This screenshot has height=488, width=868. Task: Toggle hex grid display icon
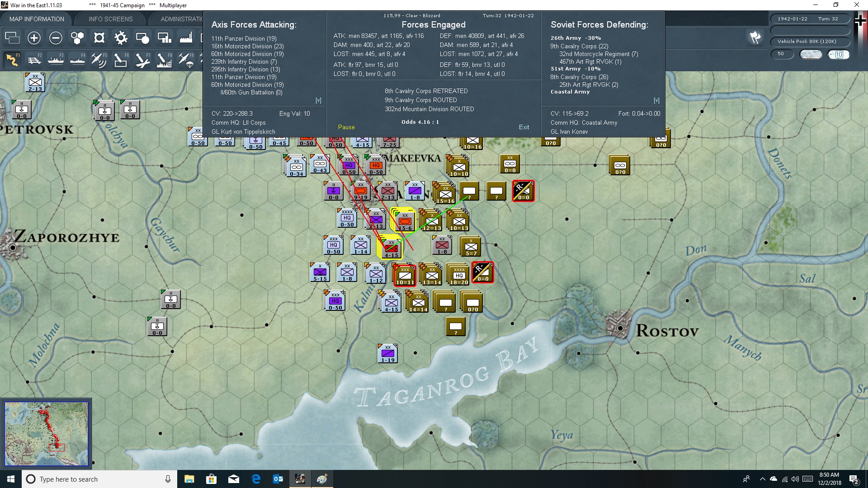(77, 38)
